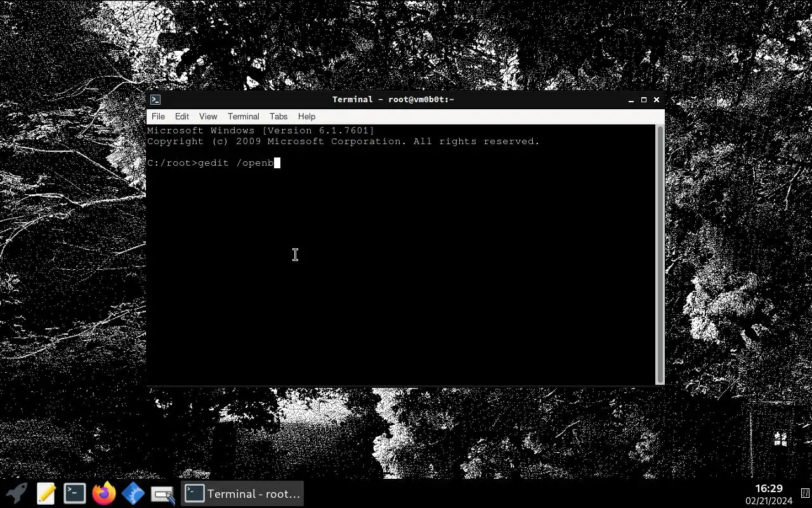Click the Copyright Microsoft Corporation line
This screenshot has width=812, height=508.
tap(343, 142)
